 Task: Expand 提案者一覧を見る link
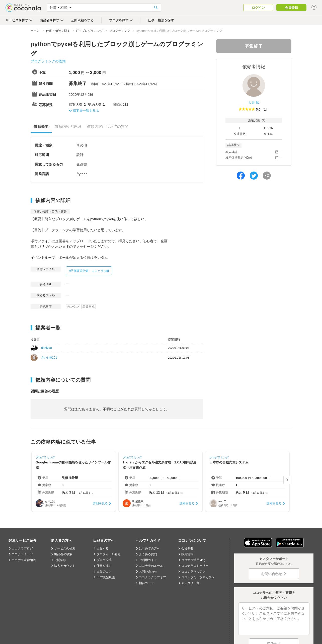coord(84,111)
